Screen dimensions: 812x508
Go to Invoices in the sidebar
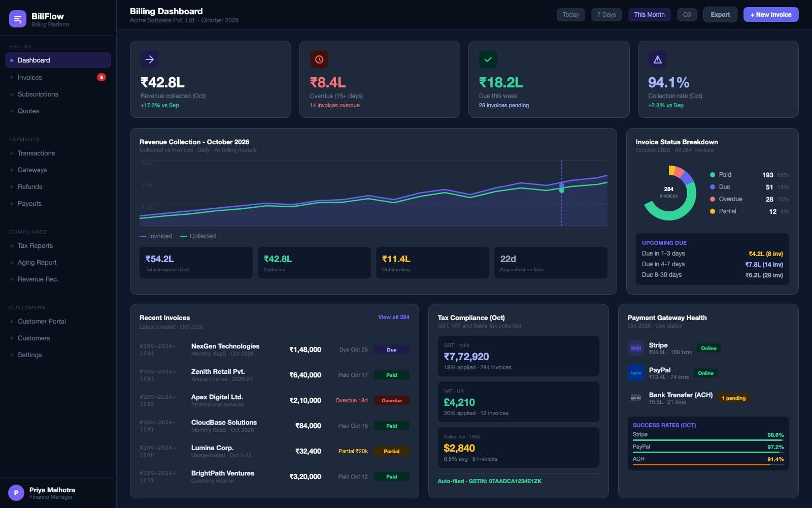point(58,77)
